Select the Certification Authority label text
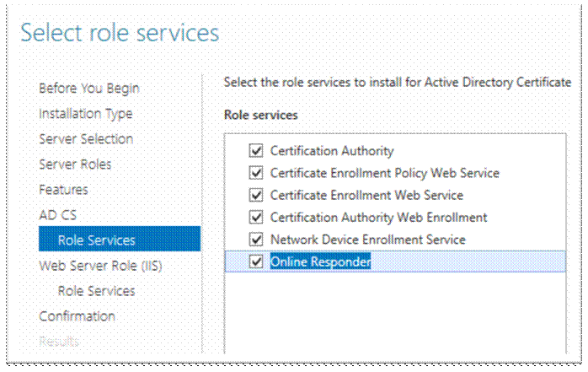The image size is (588, 372). pyautogui.click(x=332, y=151)
